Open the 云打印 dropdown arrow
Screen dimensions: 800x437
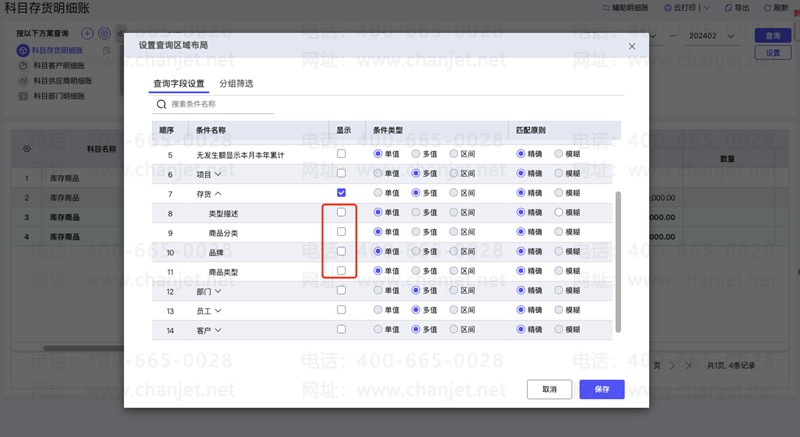(x=707, y=8)
